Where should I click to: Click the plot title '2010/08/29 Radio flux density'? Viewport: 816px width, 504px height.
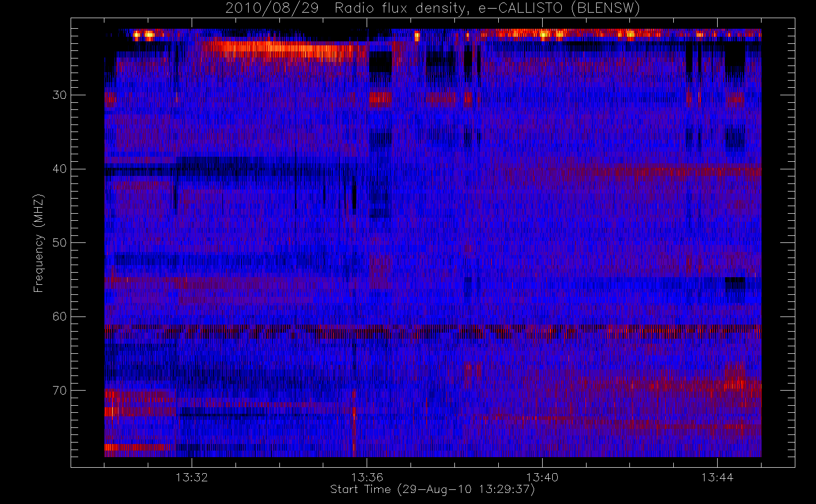tap(433, 9)
